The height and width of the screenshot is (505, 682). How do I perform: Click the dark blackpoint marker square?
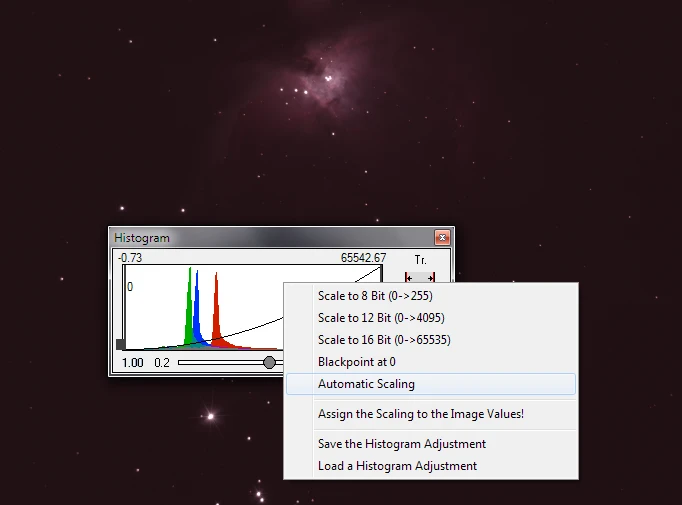122,345
